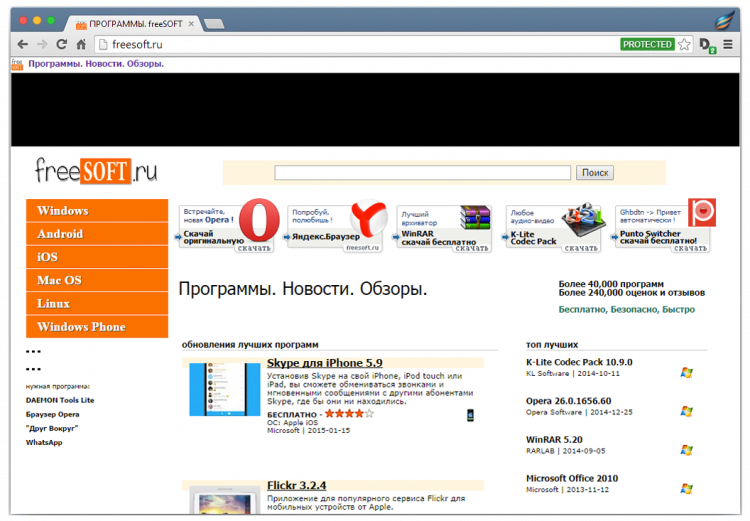Click the Бесплатно, Безопасно, Быстро text

pos(627,310)
